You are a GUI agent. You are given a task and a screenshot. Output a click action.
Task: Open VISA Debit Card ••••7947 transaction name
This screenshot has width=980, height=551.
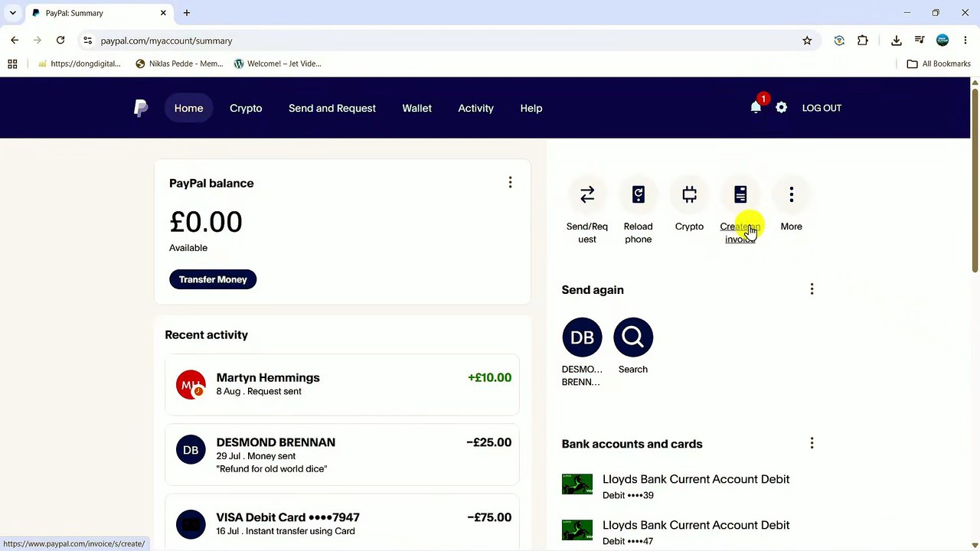click(288, 517)
